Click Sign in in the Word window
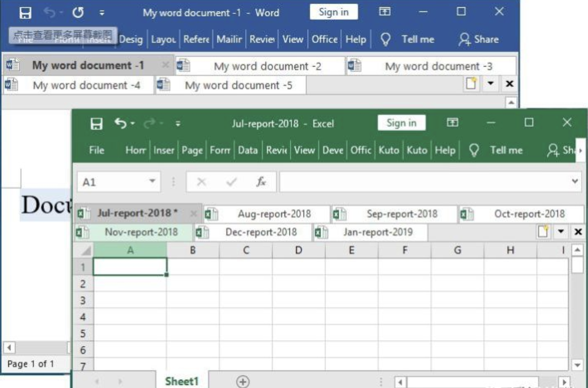Viewport: 588px width, 388px height. pyautogui.click(x=333, y=12)
